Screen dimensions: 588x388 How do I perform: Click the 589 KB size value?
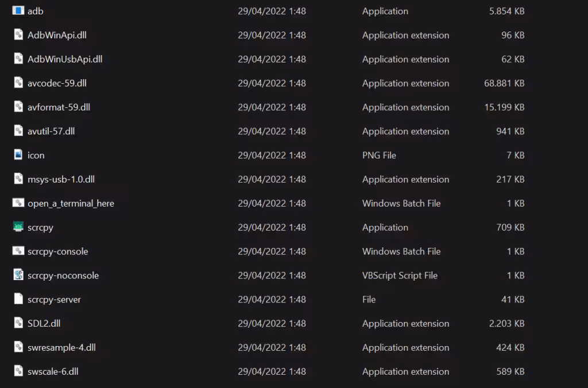[x=510, y=371]
